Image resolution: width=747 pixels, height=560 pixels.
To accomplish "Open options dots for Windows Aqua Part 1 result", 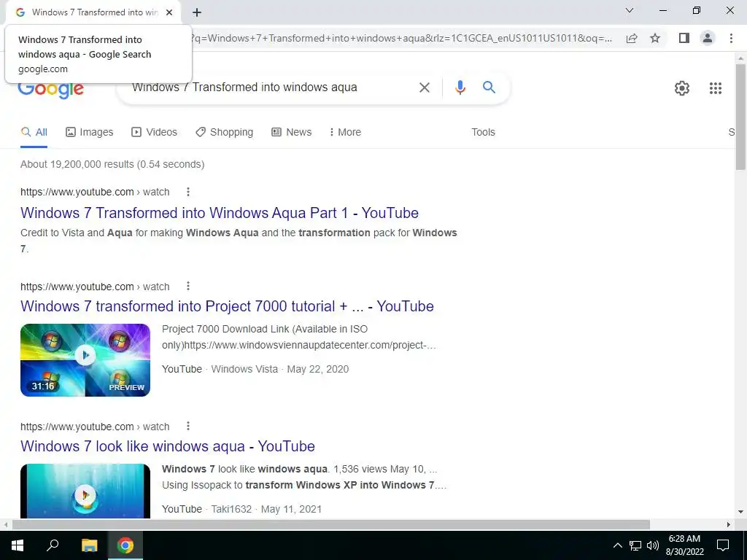I will [x=188, y=192].
